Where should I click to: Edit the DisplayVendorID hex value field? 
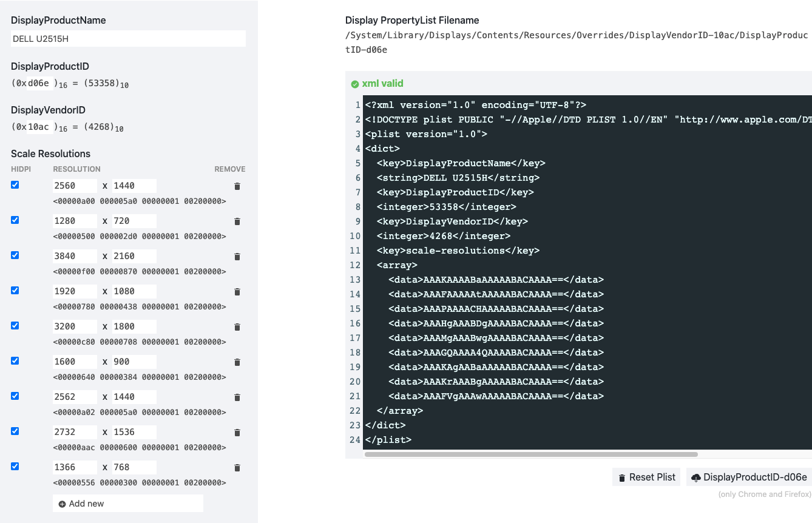(39, 127)
